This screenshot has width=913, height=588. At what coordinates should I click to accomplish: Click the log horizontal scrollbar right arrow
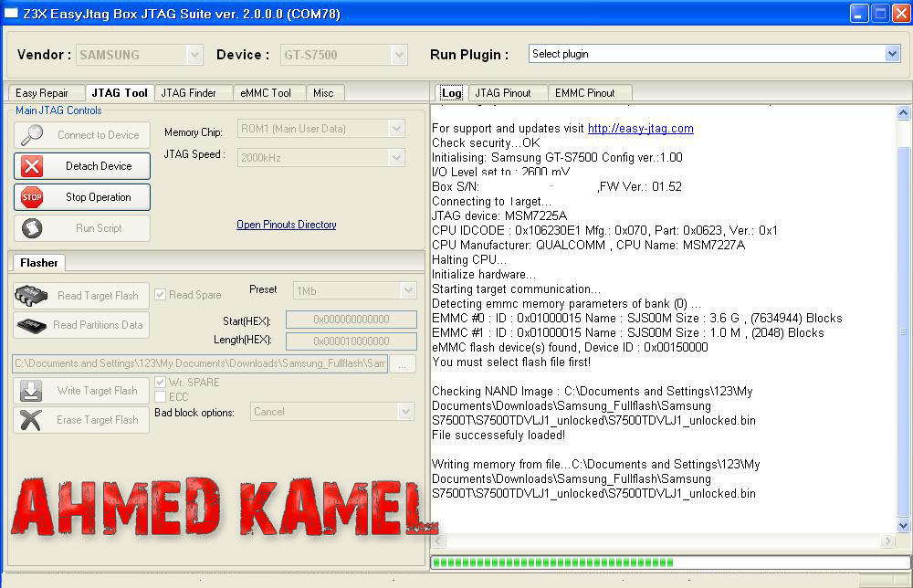[888, 541]
